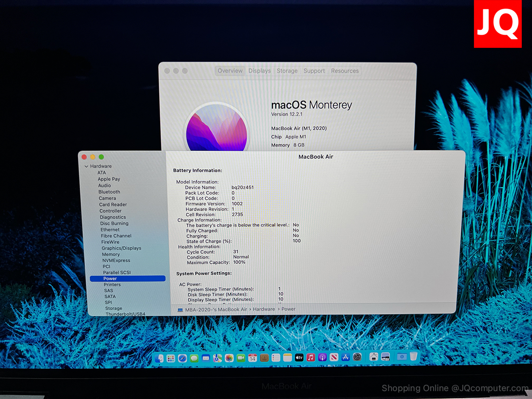This screenshot has height=399, width=532.
Task: Select NVMExpress in the sidebar
Action: (x=116, y=261)
